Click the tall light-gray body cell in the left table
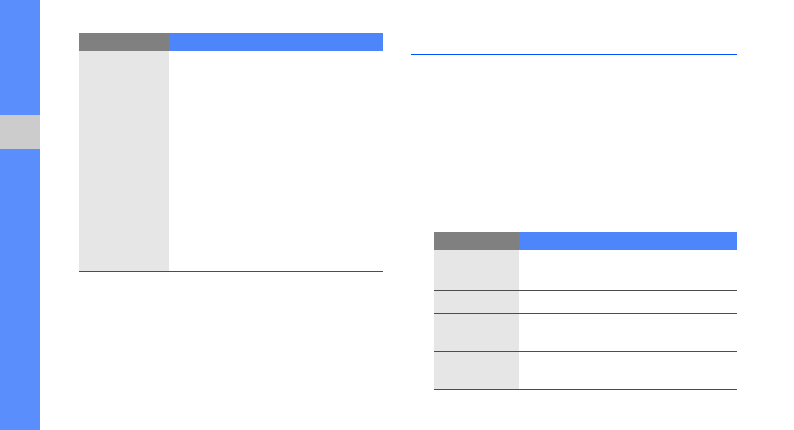The height and width of the screenshot is (430, 794). pyautogui.click(x=124, y=160)
